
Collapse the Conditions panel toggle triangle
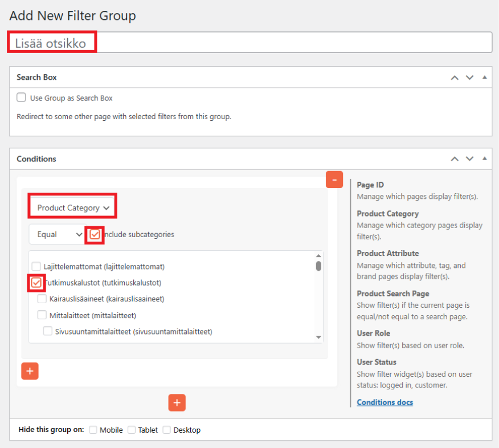point(484,159)
